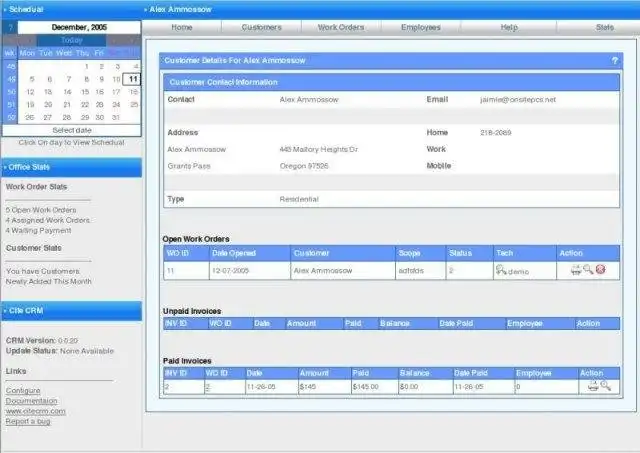
Task: Click paid invoice balance $0.00 cell
Action: click(426, 386)
